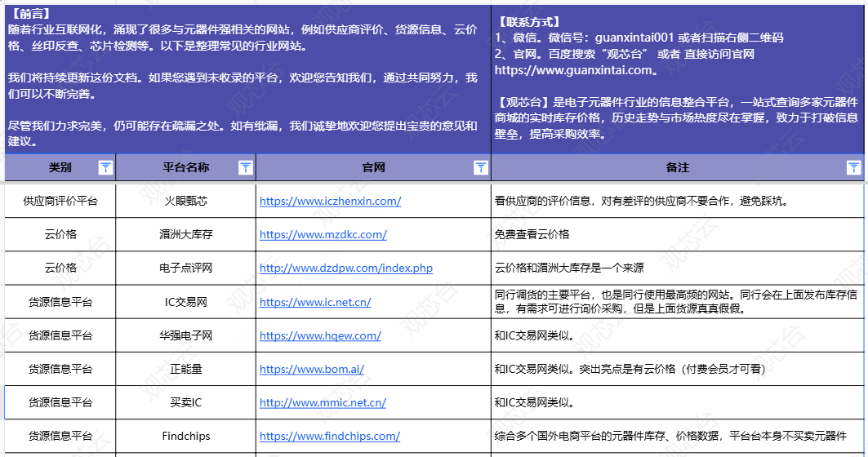This screenshot has width=868, height=457.
Task: Select the 买卖IC cell
Action: pos(186,403)
